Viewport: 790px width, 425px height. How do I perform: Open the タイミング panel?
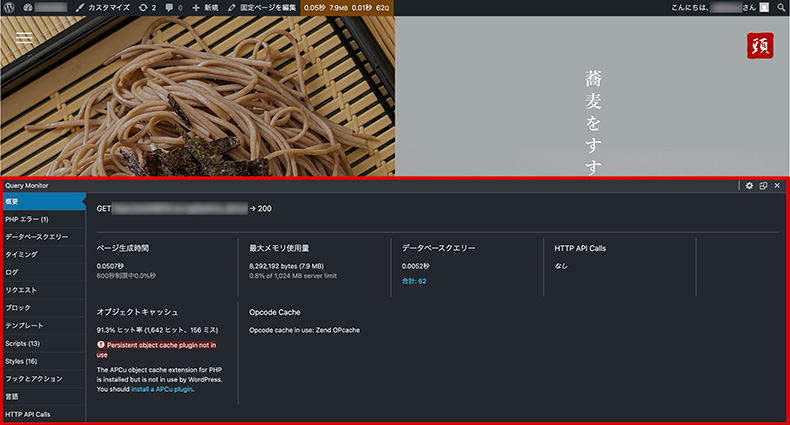point(44,255)
